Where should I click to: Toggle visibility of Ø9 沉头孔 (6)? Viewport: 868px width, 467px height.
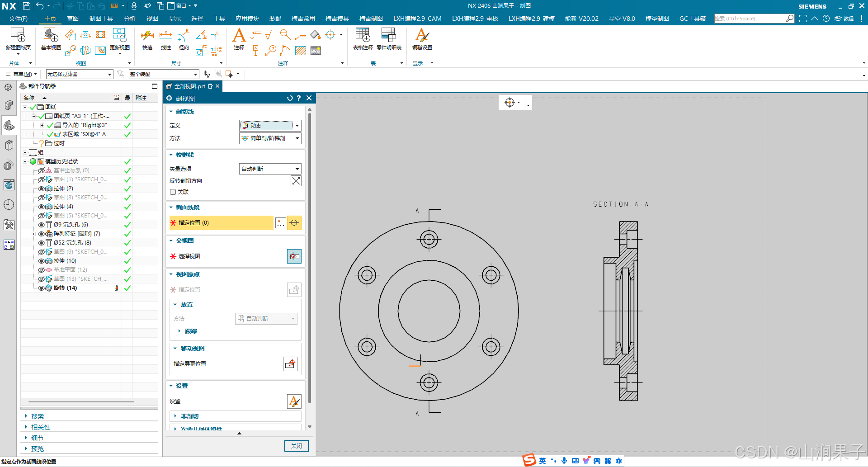click(x=41, y=225)
